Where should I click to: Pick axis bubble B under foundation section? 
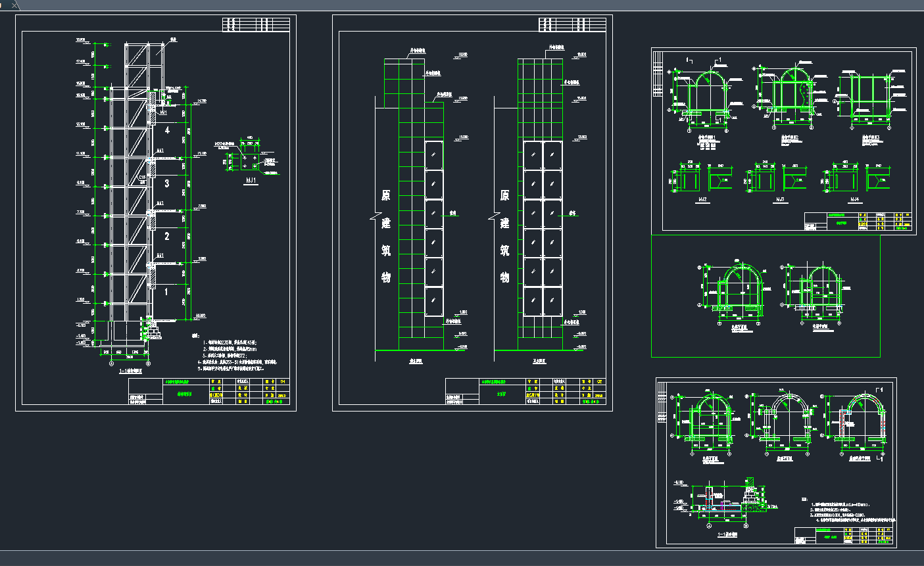tap(746, 525)
